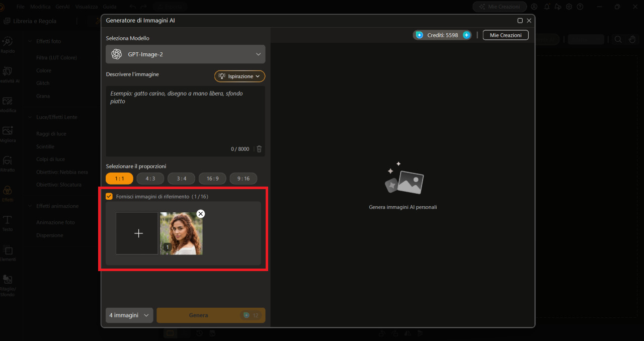Open Mie Creazioni inside the generator dialog
The width and height of the screenshot is (644, 341).
pos(506,35)
